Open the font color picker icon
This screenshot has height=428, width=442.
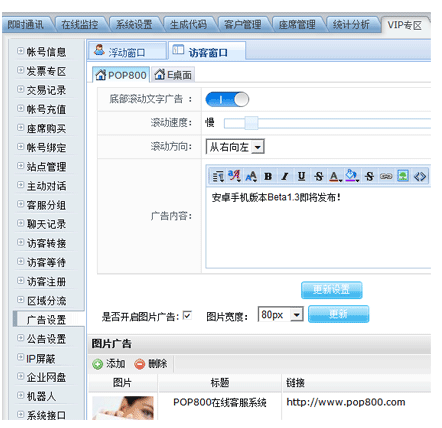(x=335, y=176)
